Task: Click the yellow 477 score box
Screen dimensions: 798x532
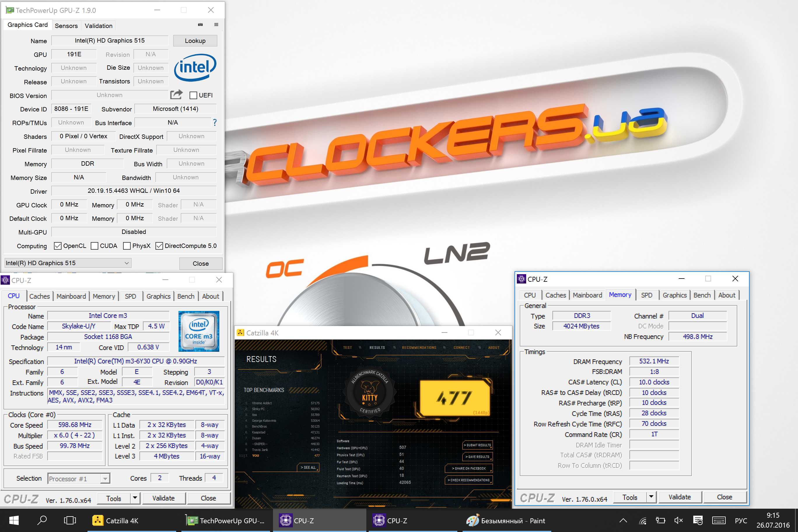Action: pos(455,398)
